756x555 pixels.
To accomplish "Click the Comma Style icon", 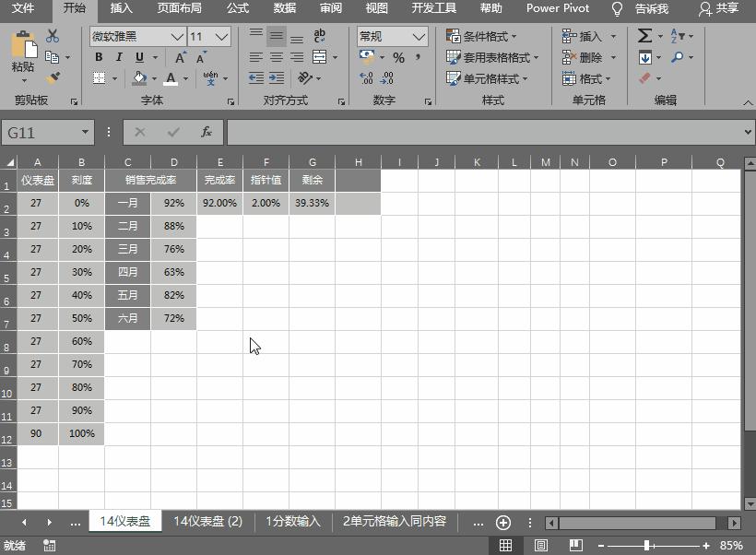I will (x=418, y=57).
